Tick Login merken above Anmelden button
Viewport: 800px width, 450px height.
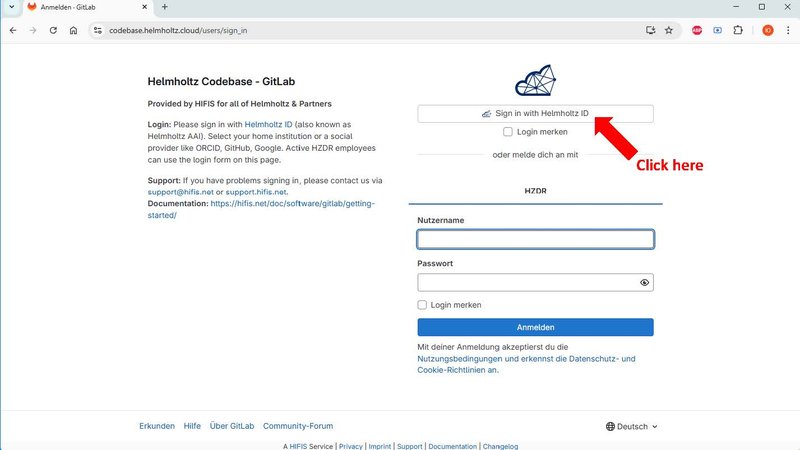coord(422,305)
